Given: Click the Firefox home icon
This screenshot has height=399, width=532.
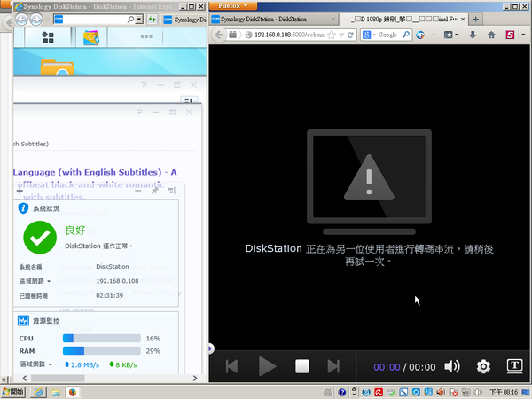Looking at the screenshot, I should click(x=491, y=35).
